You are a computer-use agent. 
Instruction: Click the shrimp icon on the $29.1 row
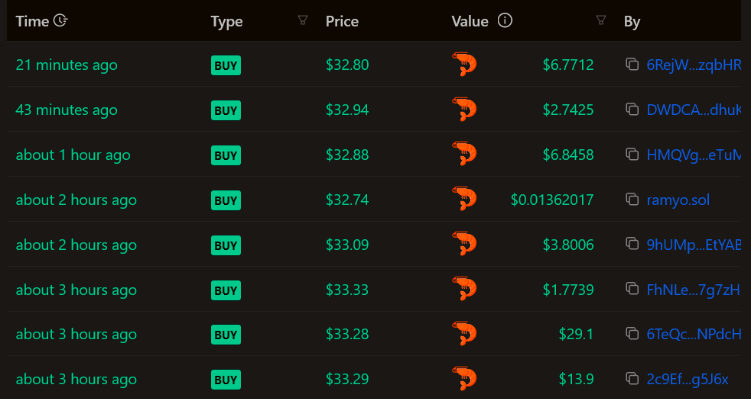[464, 333]
